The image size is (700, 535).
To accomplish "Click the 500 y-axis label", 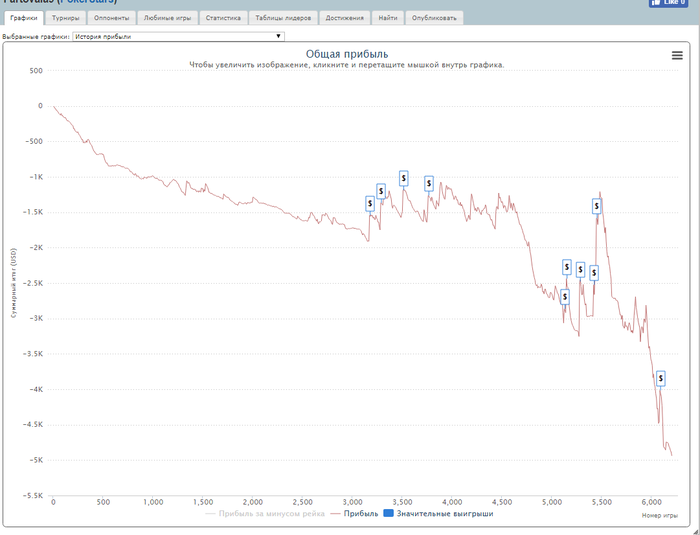I will (36, 71).
